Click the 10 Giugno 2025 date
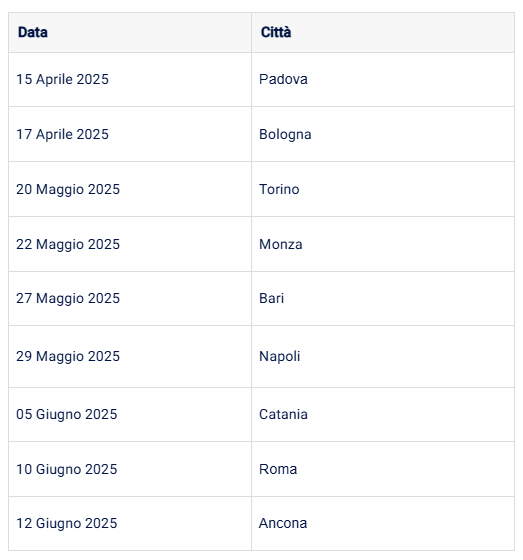523x560 pixels. 67,470
